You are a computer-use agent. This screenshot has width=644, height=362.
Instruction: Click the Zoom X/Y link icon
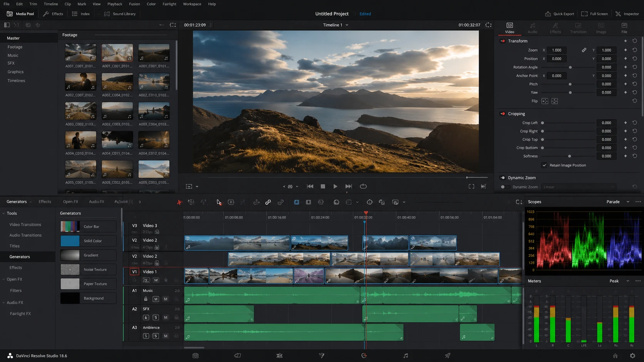tap(584, 50)
